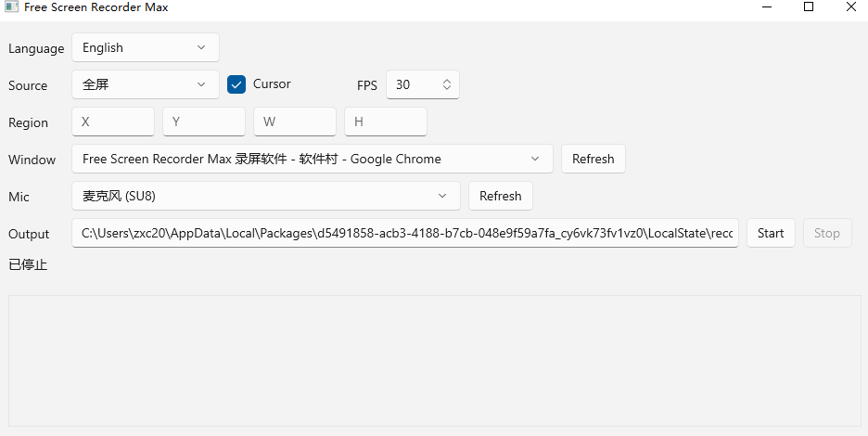The width and height of the screenshot is (868, 436).
Task: Uncheck the Cursor checkbox
Action: coord(236,84)
